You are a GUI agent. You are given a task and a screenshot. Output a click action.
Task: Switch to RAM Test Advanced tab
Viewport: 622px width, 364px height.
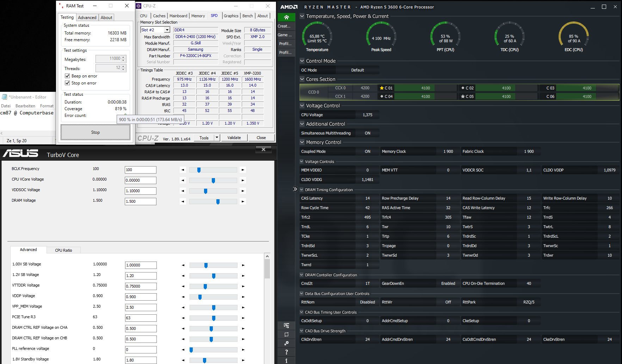pyautogui.click(x=87, y=18)
